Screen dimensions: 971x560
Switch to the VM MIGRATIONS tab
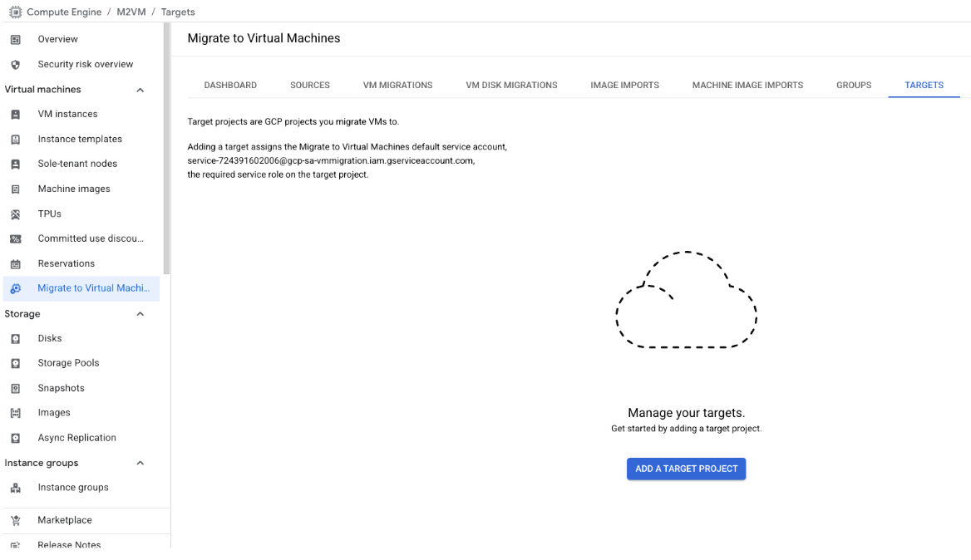pyautogui.click(x=397, y=85)
